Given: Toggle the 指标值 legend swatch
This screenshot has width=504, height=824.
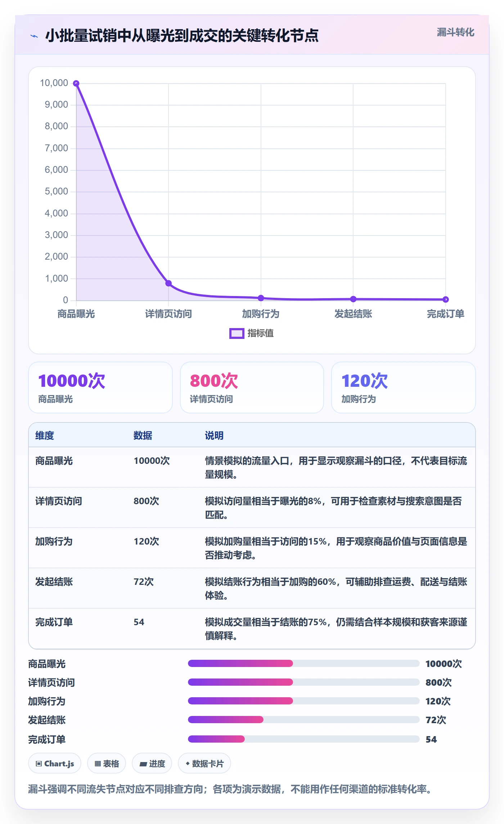Looking at the screenshot, I should [237, 333].
